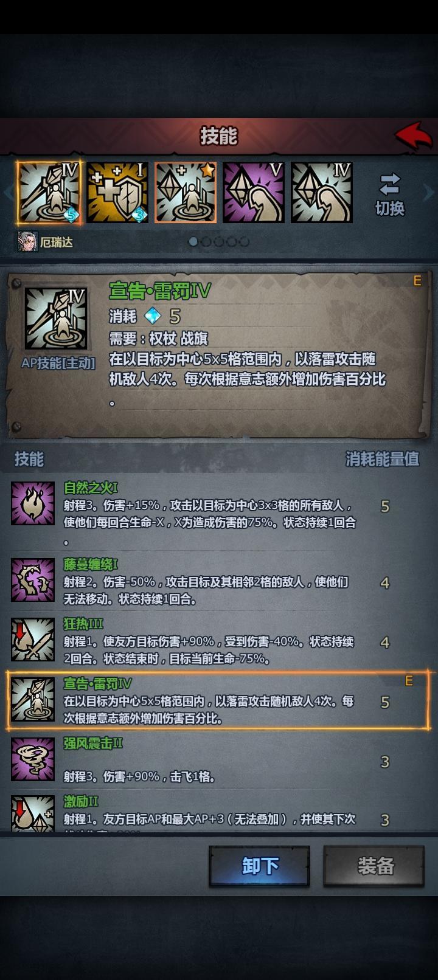Image resolution: width=438 pixels, height=980 pixels.
Task: Tap the 切换 switch arrows icon
Action: (x=389, y=184)
